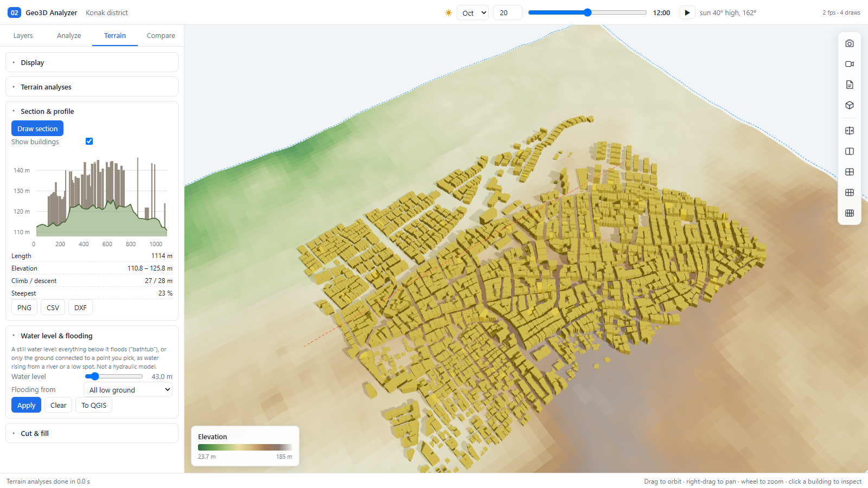Open the Flooding from dropdown
This screenshot has width=868, height=488.
pos(128,390)
